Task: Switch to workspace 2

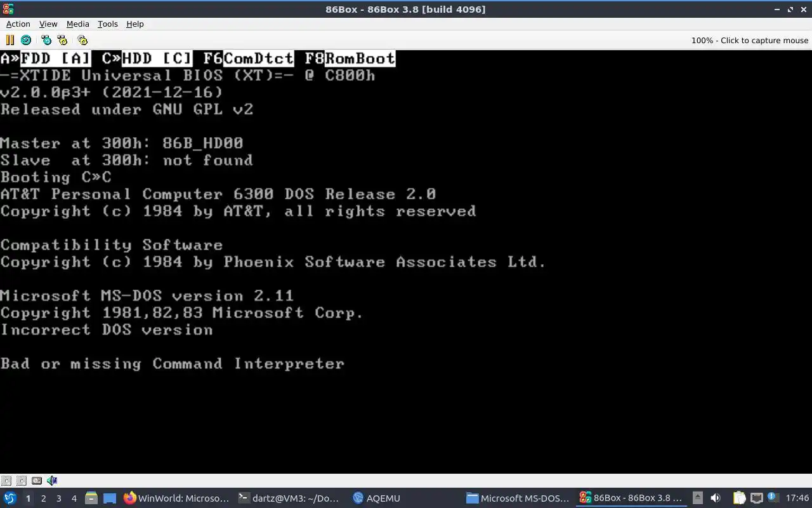Action: (43, 498)
